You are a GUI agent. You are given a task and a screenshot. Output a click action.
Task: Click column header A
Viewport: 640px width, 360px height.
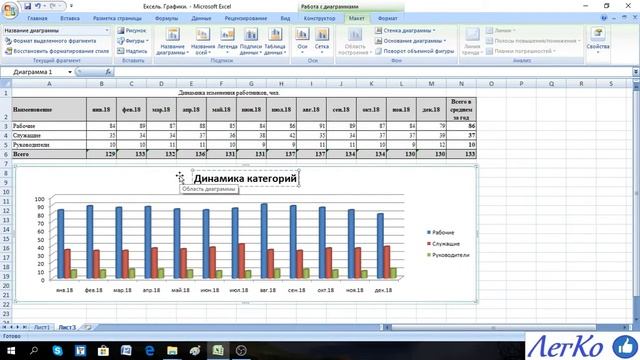click(x=49, y=84)
